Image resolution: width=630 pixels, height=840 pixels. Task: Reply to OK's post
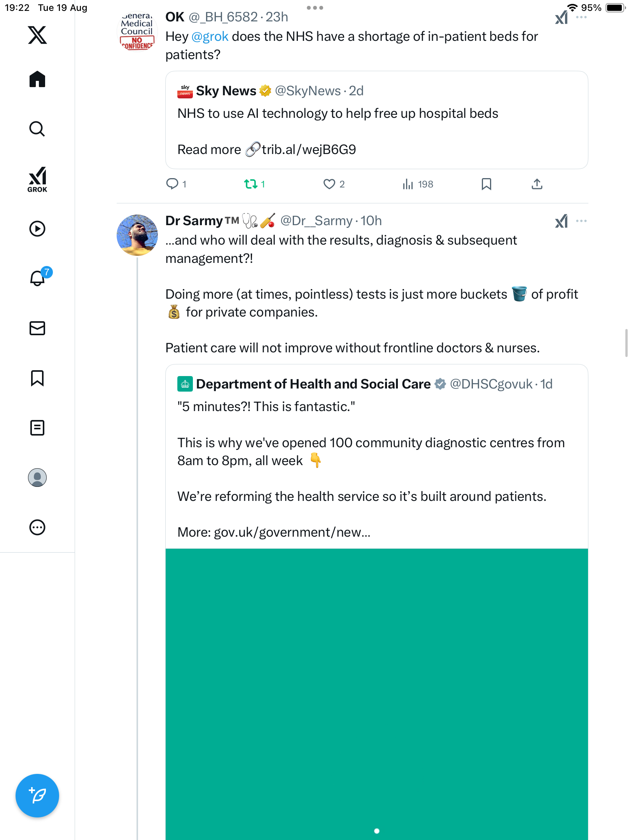click(x=172, y=184)
